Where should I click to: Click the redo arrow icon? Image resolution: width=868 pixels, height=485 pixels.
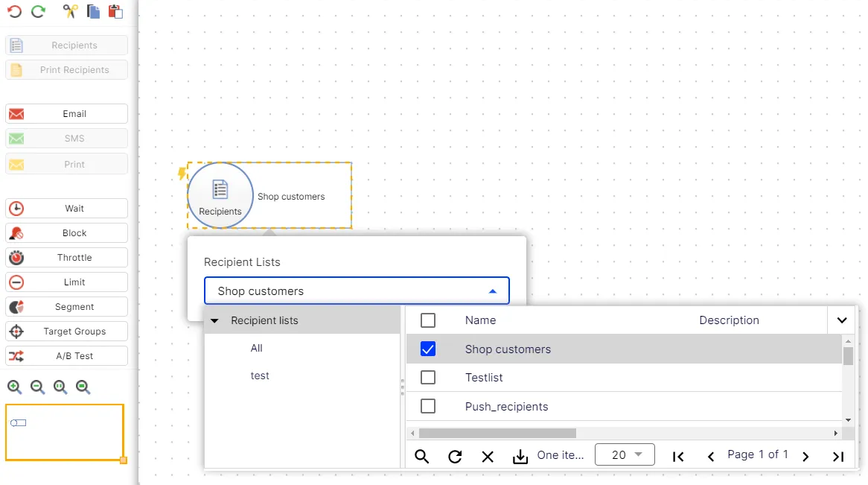(38, 11)
